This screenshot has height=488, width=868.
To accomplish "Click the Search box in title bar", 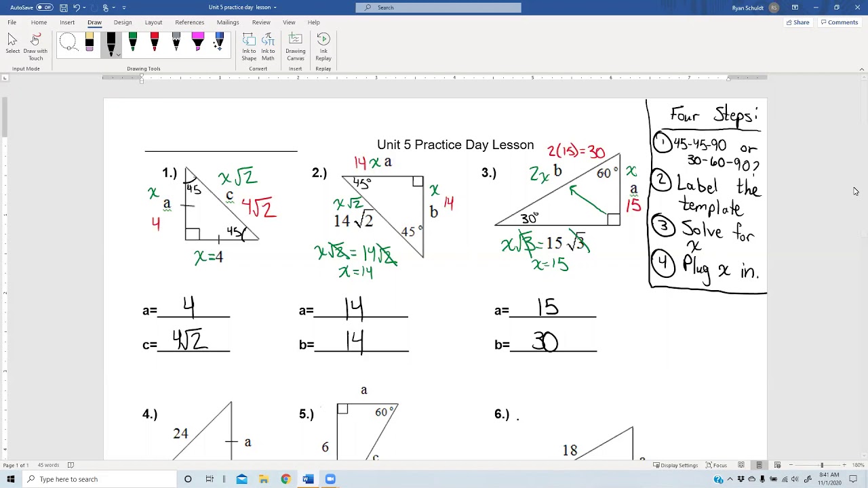I will [x=438, y=7].
